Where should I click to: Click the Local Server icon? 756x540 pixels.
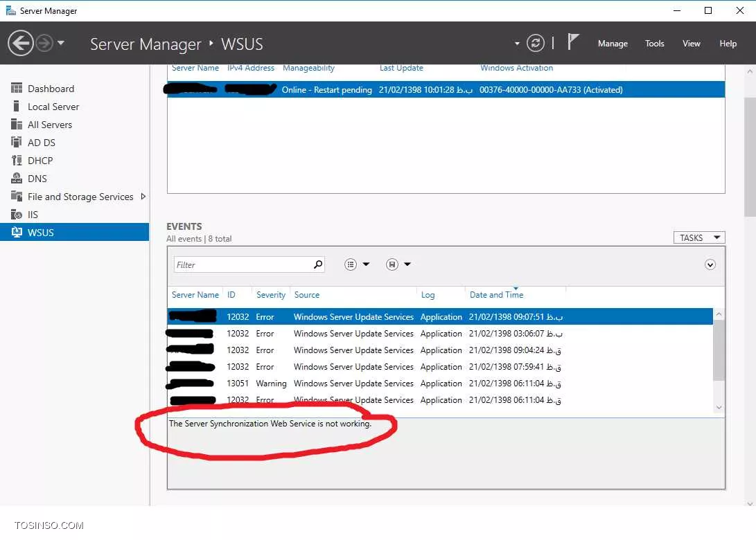pyautogui.click(x=17, y=106)
